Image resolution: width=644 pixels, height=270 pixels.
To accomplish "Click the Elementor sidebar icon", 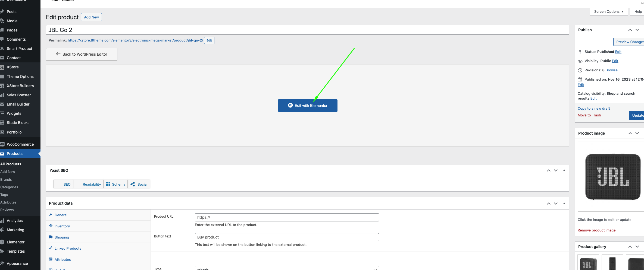I will coord(2,242).
